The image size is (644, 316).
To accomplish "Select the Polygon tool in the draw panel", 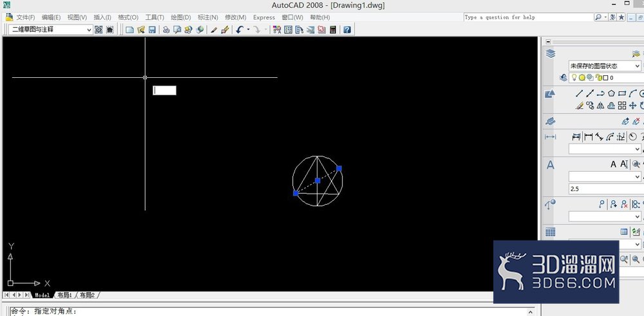I will [612, 93].
